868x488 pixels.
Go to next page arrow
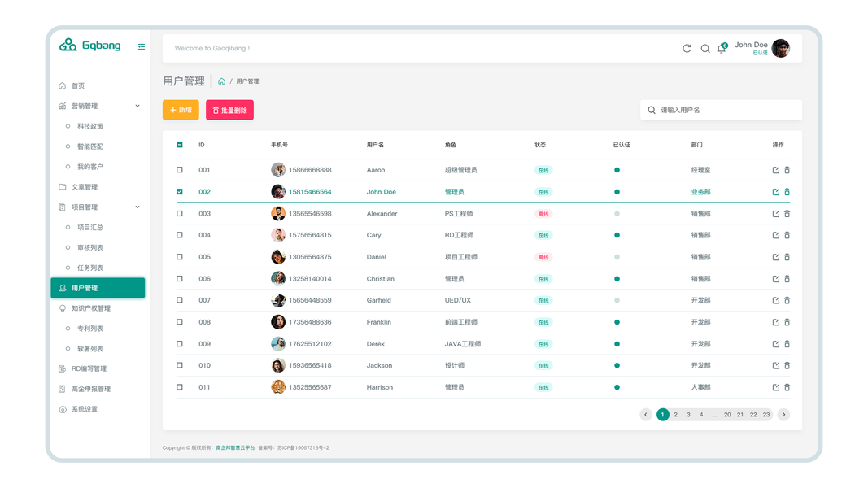pyautogui.click(x=783, y=415)
